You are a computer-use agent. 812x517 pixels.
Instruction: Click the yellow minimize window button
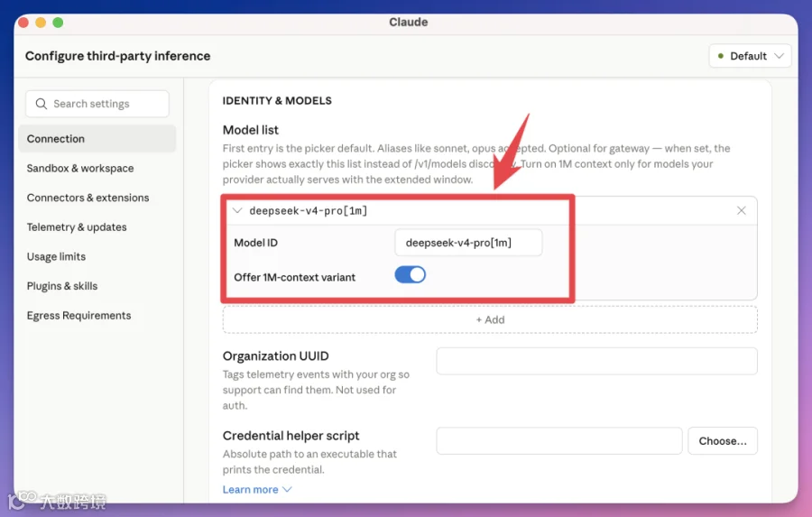41,23
